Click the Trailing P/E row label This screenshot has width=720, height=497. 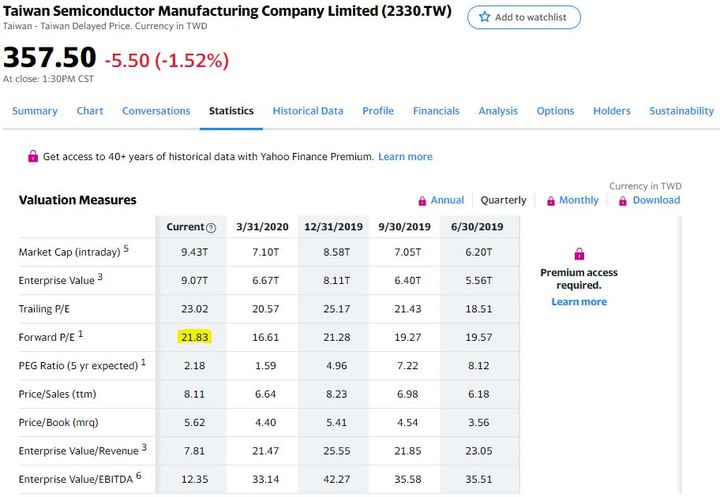click(44, 309)
